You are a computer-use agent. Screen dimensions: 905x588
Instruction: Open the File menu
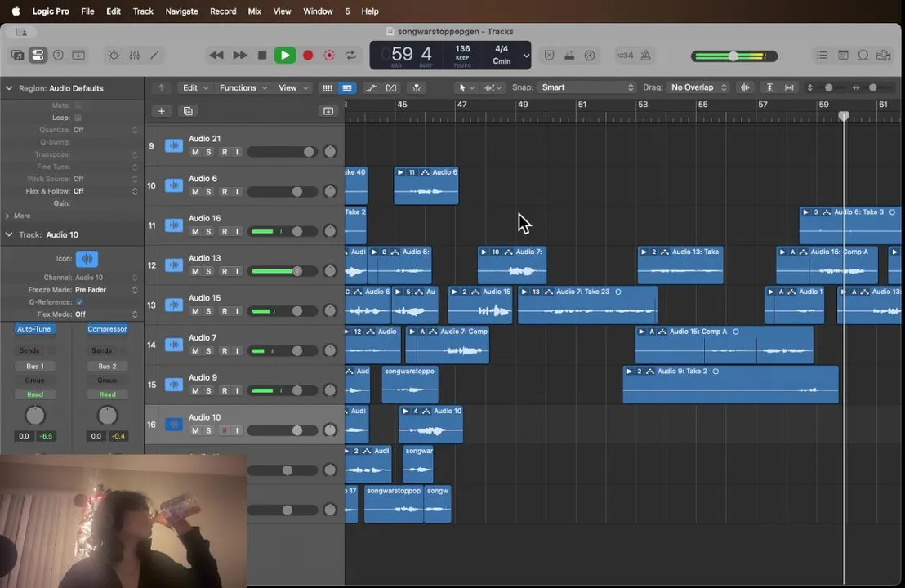pyautogui.click(x=87, y=11)
